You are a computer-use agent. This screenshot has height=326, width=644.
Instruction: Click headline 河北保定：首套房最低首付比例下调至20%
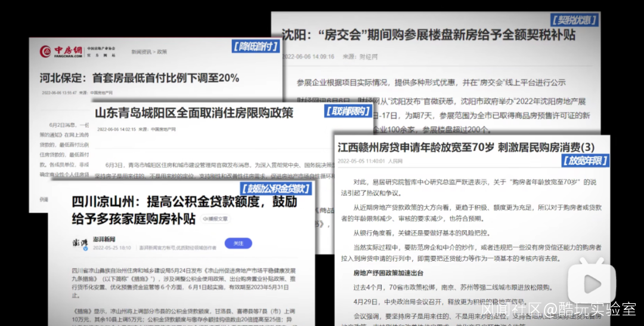[139, 78]
